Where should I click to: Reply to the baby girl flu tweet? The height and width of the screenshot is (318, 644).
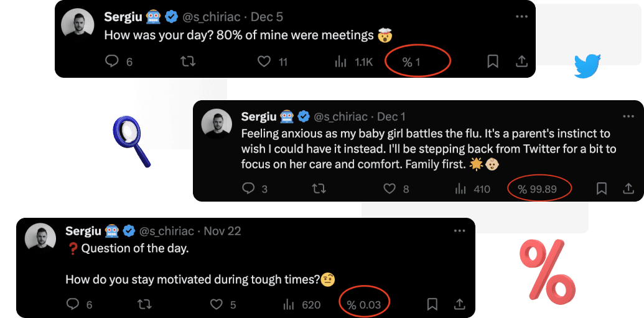coord(248,189)
